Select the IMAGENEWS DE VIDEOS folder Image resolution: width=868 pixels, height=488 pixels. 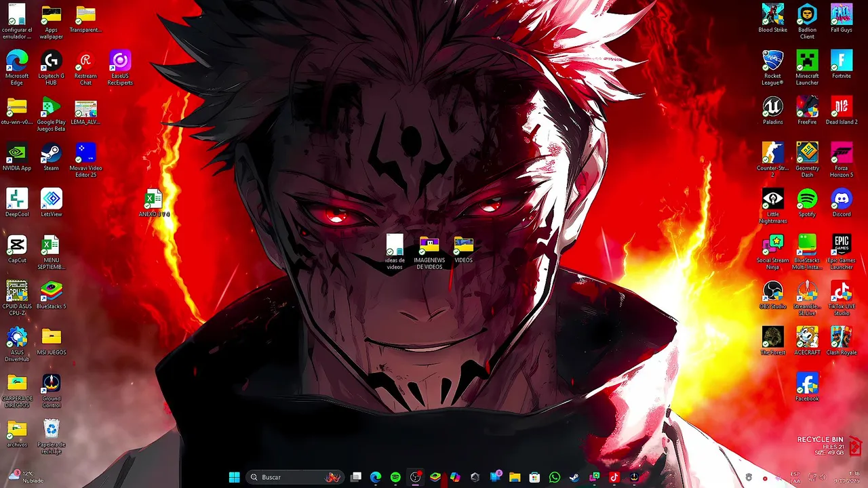click(x=429, y=252)
